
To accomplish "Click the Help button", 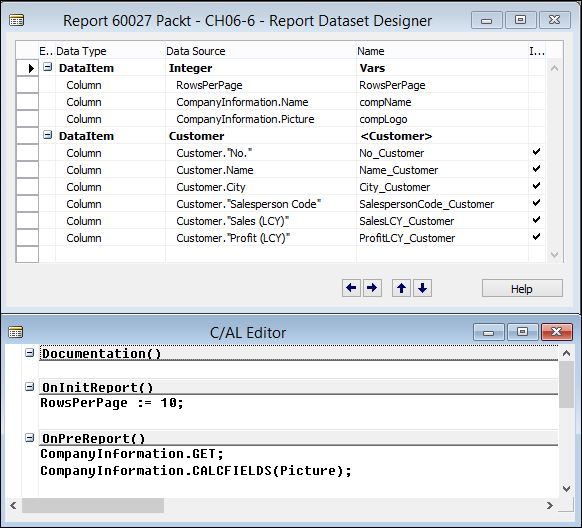I will pyautogui.click(x=522, y=288).
